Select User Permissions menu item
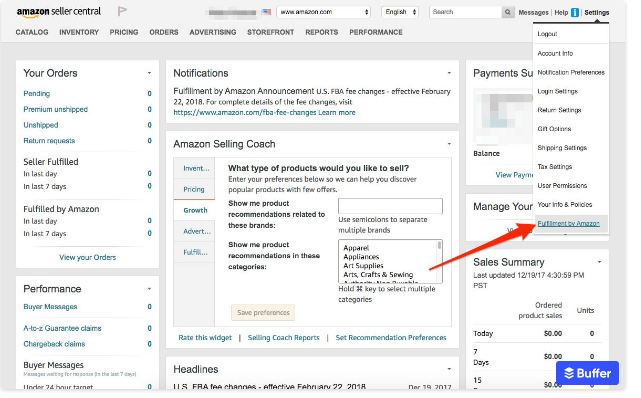Viewport: 641px width, 398px height. tap(562, 186)
